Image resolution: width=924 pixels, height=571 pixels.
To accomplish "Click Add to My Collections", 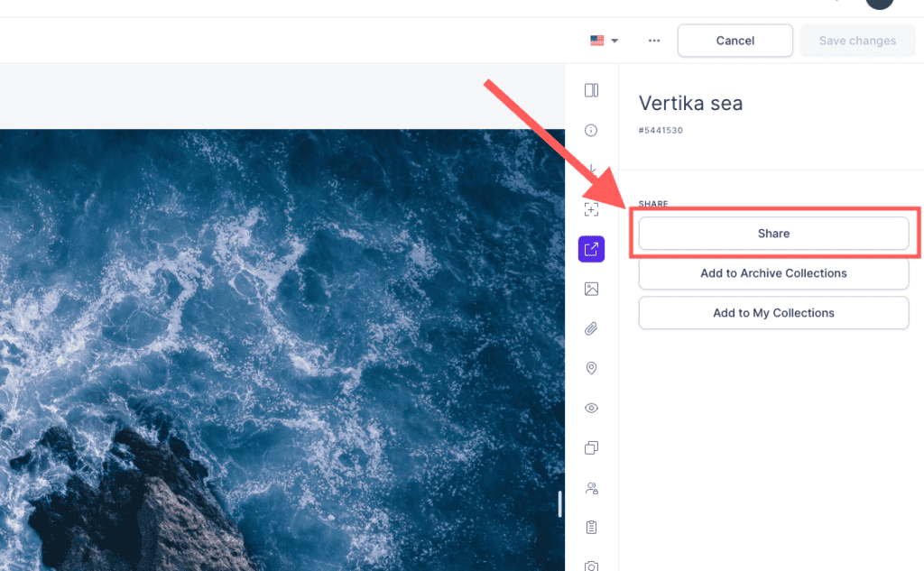I will [773, 313].
